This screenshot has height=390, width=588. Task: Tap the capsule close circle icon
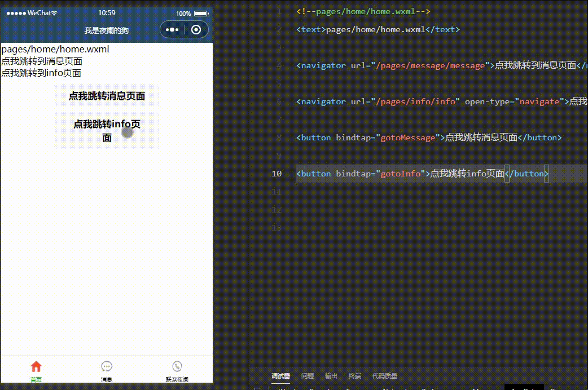click(196, 30)
